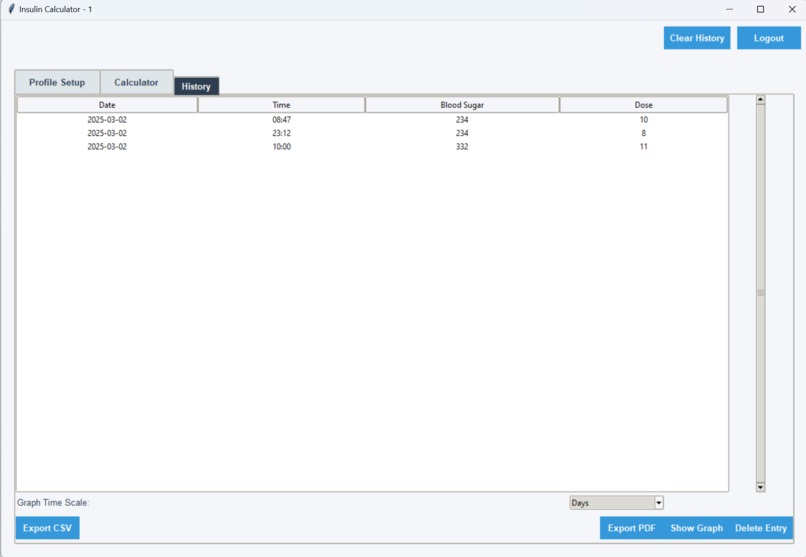Click the Insulin Calculator feather app icon

[11, 9]
